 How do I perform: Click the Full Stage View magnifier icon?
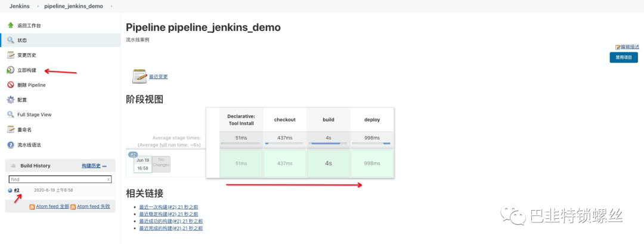[11, 115]
